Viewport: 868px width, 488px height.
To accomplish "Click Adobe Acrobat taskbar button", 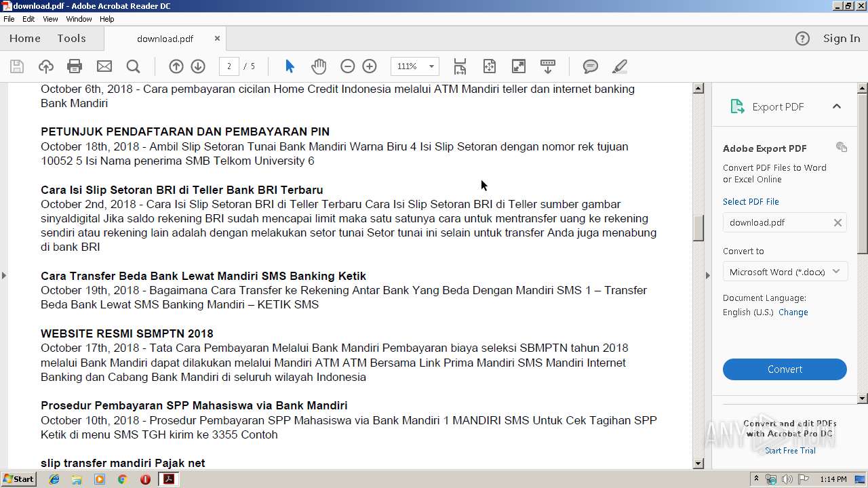I will click(x=168, y=479).
